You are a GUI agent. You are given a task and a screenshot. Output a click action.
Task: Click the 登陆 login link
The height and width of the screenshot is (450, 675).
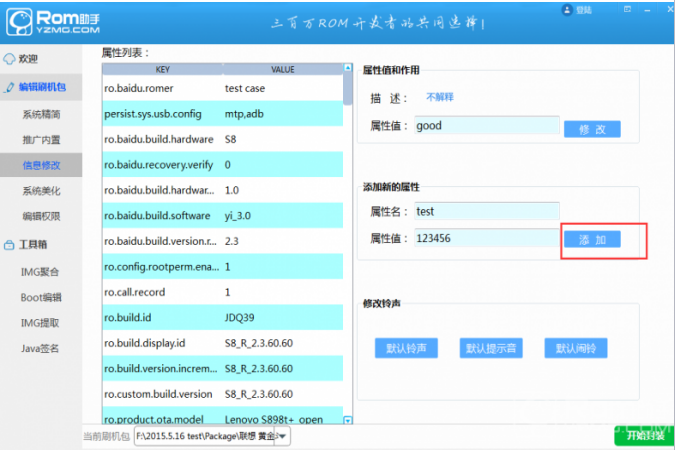click(584, 10)
